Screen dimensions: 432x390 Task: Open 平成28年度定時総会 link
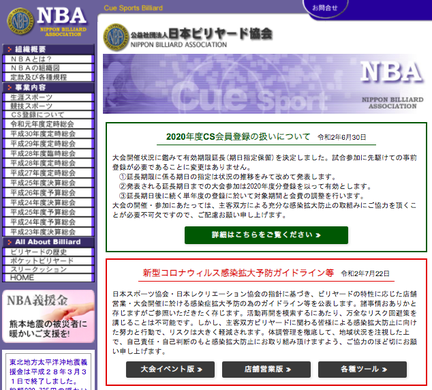click(x=48, y=163)
